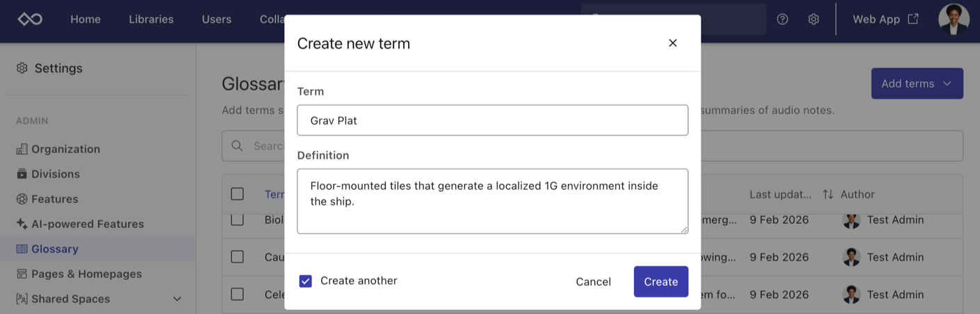The height and width of the screenshot is (314, 980).
Task: Click the Organization building icon in sidebar
Action: 22,149
